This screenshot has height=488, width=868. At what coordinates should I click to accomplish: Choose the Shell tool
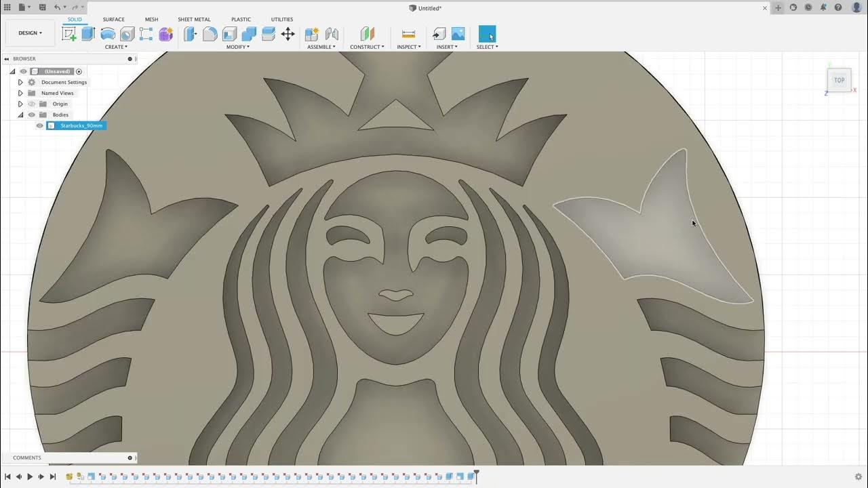(x=229, y=34)
